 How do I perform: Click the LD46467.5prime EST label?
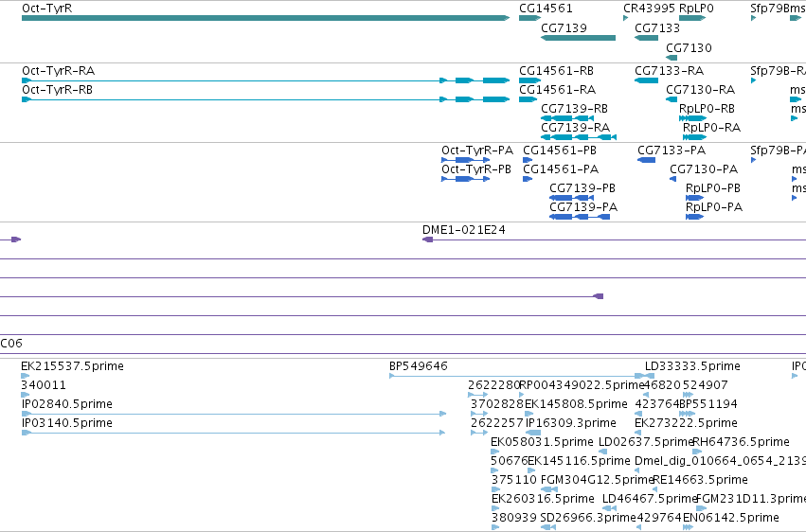pos(649,499)
